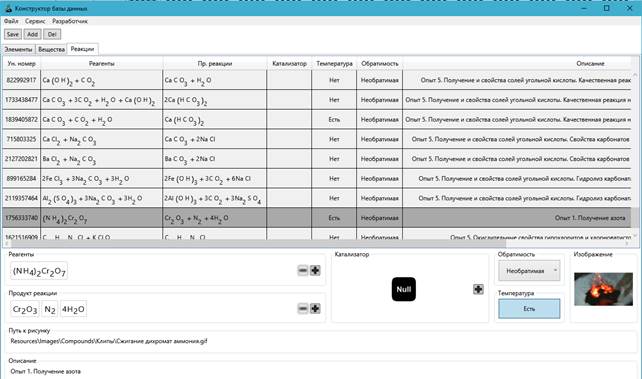
Task: Open the Разработчик menu
Action: click(70, 21)
